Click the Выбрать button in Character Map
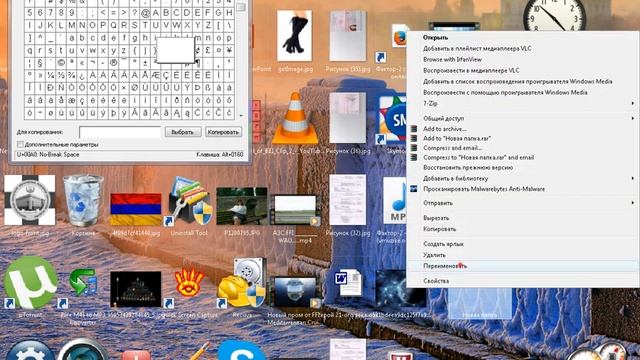 [183, 132]
